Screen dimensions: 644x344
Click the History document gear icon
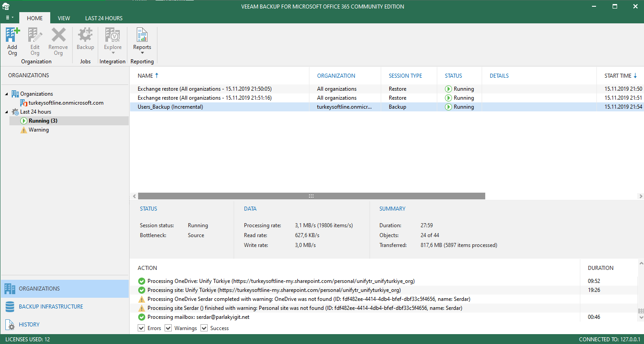(x=10, y=325)
